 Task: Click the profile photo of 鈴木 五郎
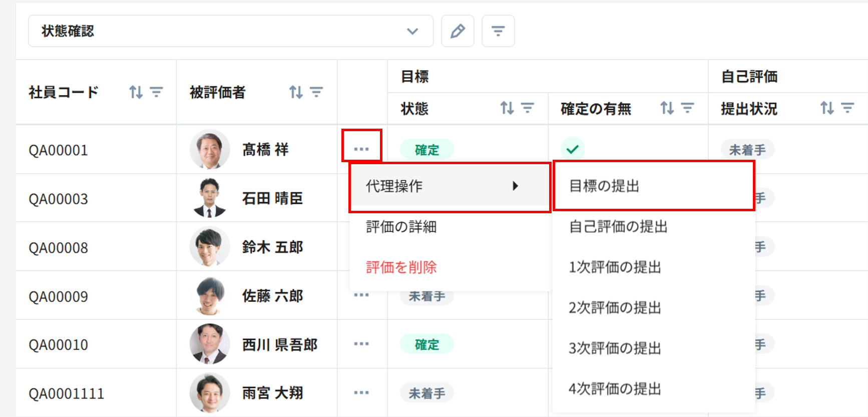pyautogui.click(x=209, y=247)
